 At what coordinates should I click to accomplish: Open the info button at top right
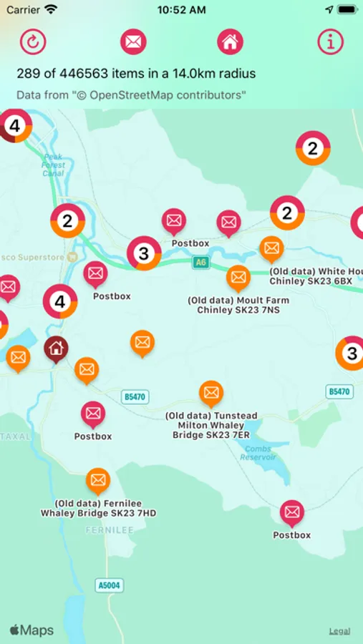tap(331, 42)
